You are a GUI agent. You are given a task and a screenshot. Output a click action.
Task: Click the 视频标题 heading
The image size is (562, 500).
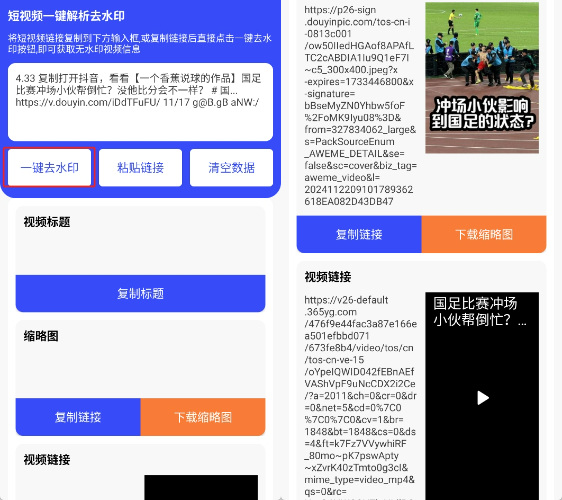(47, 222)
